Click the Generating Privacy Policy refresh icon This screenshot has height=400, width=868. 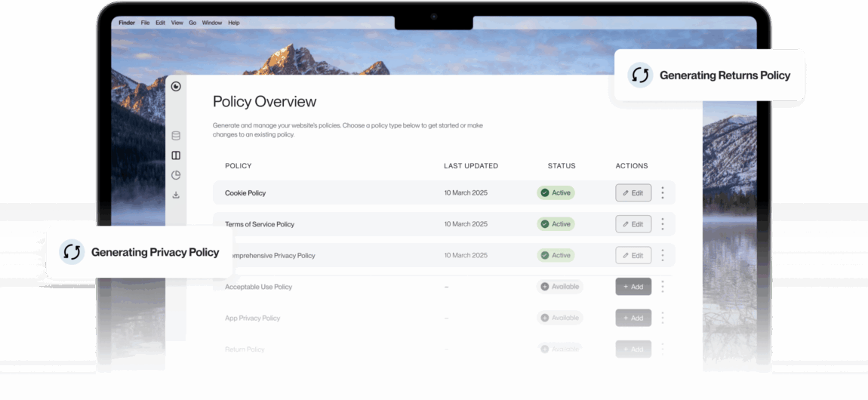[x=72, y=252]
